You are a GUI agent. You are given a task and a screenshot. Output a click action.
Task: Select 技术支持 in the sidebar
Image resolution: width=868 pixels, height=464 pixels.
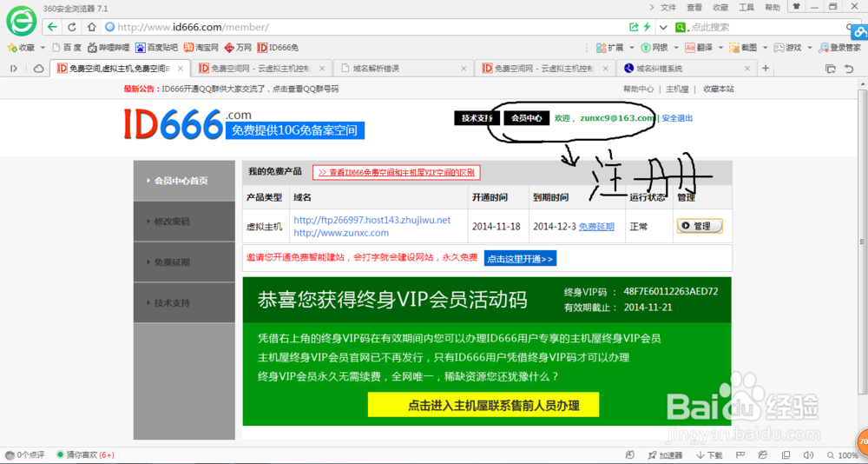click(184, 303)
